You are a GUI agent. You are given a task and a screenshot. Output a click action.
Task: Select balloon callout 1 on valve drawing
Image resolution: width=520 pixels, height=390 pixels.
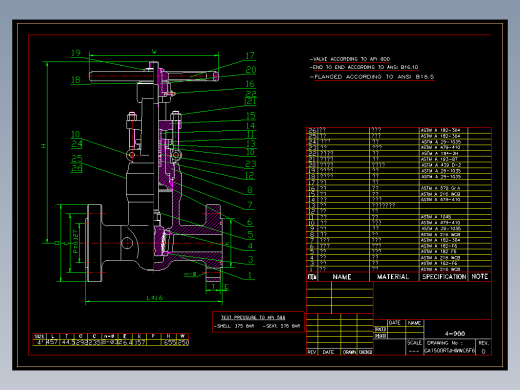(250, 275)
